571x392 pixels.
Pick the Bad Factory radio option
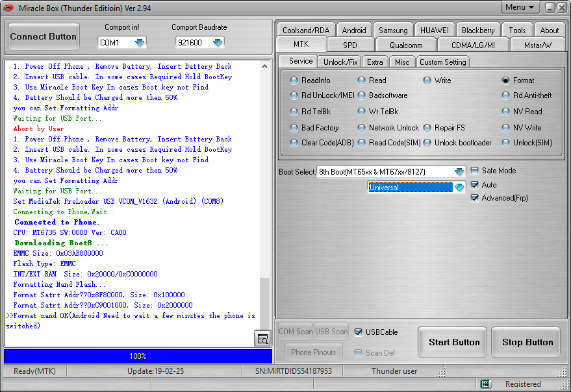[x=294, y=128]
